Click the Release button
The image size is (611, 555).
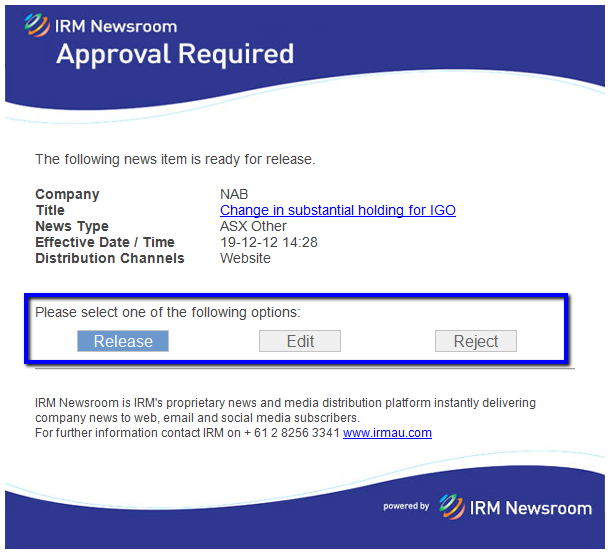coord(123,341)
